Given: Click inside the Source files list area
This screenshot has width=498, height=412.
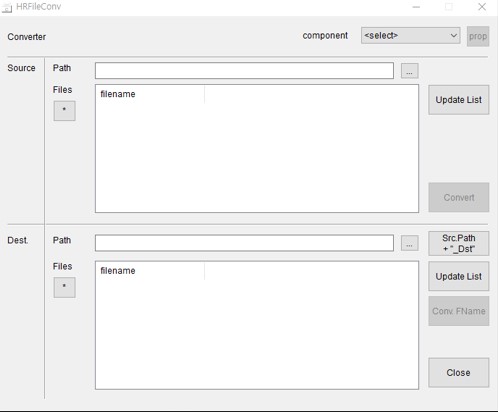Looking at the screenshot, I should tap(257, 157).
